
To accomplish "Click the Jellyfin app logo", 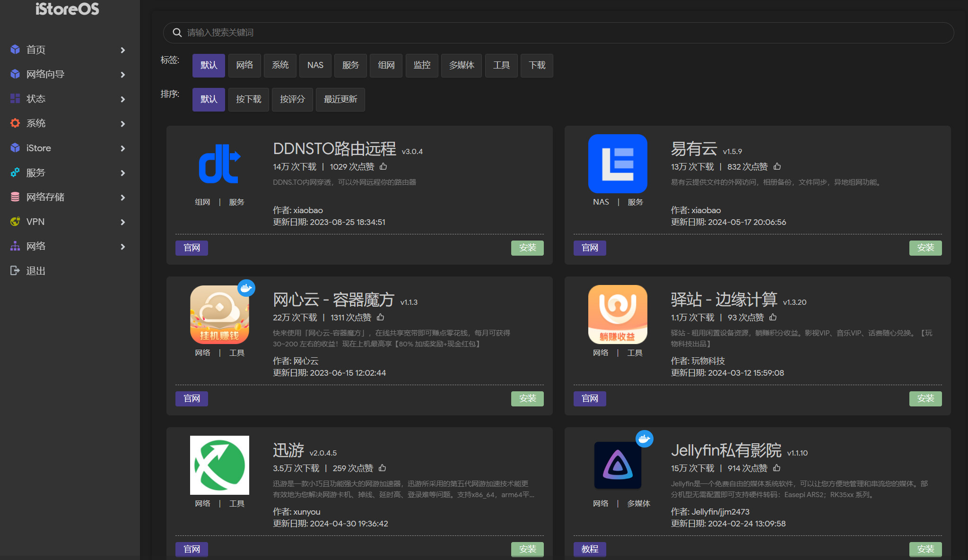I will (x=618, y=465).
